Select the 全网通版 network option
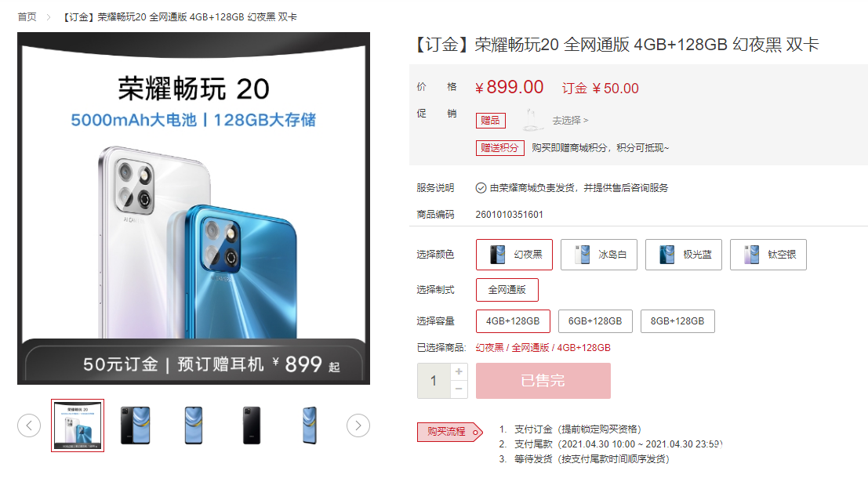 point(507,290)
